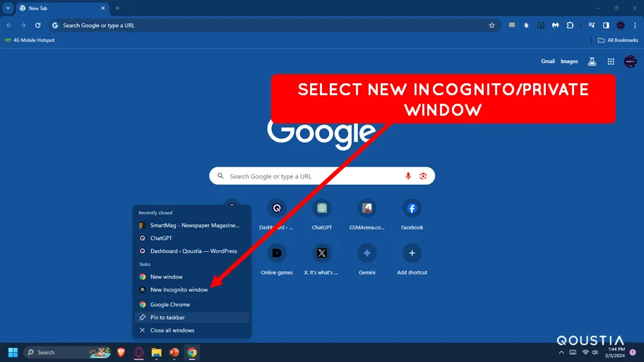Open Opera browser from taskbar

tap(139, 352)
